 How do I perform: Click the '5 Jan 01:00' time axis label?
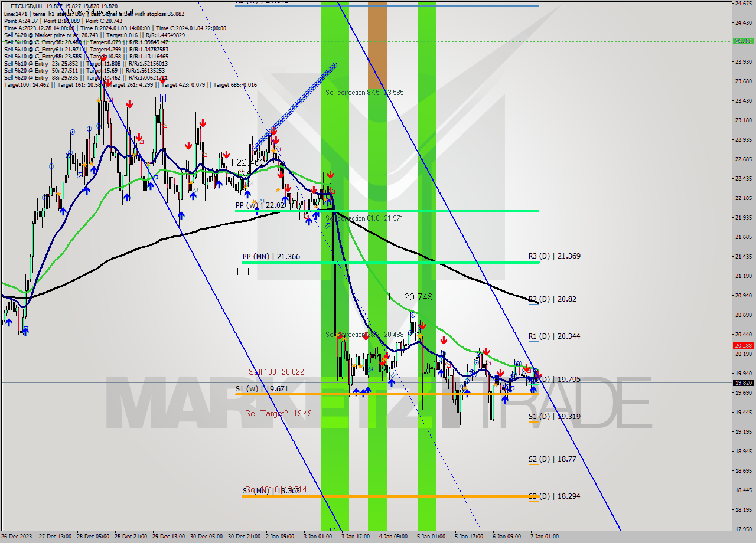click(431, 537)
